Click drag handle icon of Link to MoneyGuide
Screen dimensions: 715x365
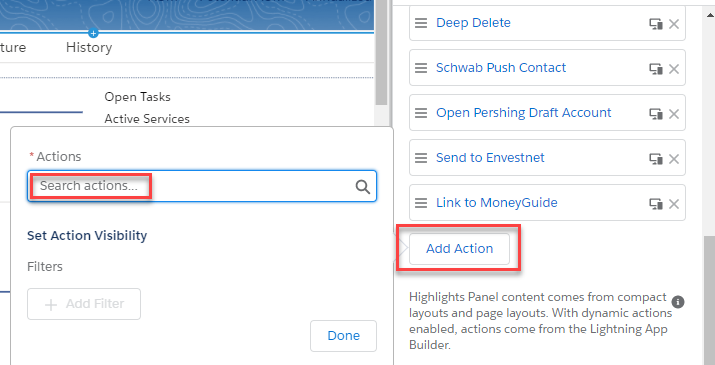(421, 203)
